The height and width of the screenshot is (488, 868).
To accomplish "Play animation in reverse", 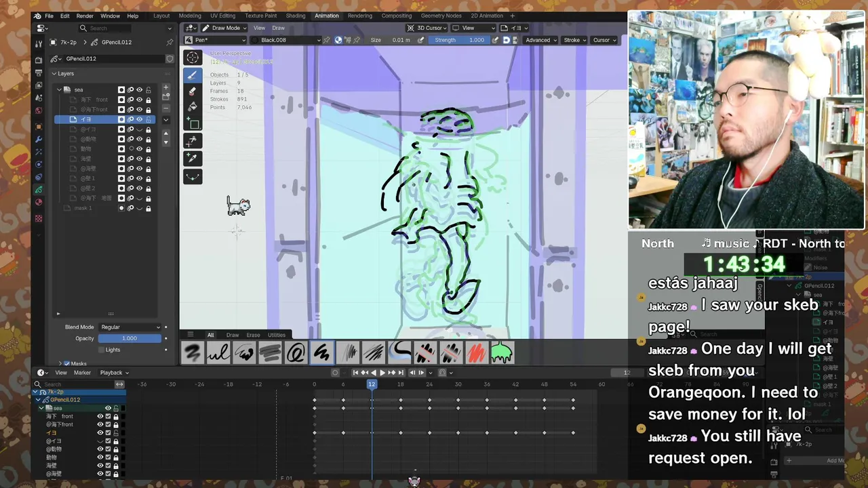I will point(373,372).
